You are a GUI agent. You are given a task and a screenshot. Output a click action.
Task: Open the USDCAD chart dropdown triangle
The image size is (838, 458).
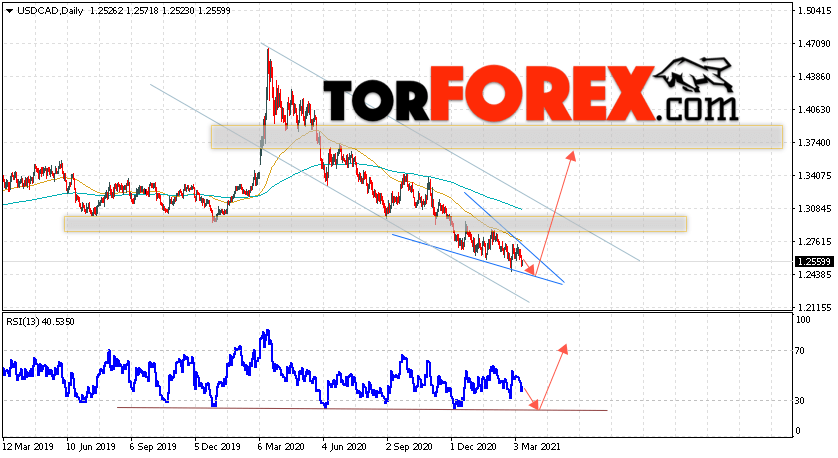10,11
